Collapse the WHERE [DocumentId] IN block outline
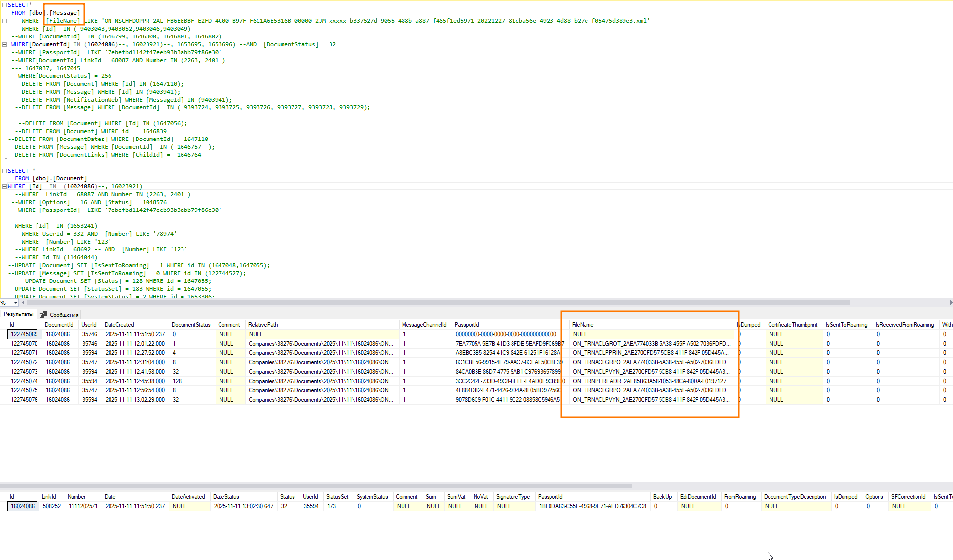 click(4, 44)
